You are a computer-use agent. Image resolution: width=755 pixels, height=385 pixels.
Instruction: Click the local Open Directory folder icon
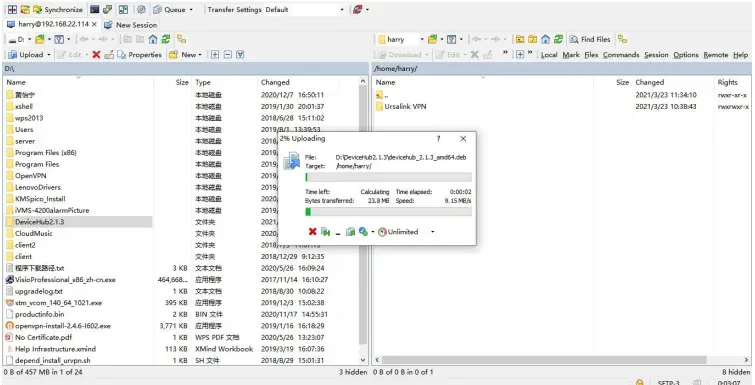pyautogui.click(x=40, y=39)
